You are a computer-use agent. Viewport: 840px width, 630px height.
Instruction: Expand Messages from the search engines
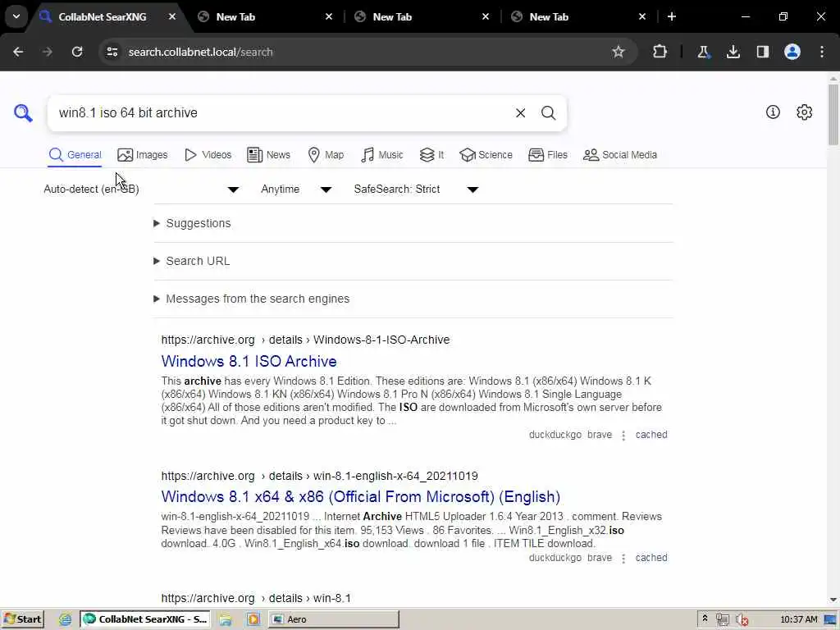click(x=251, y=299)
